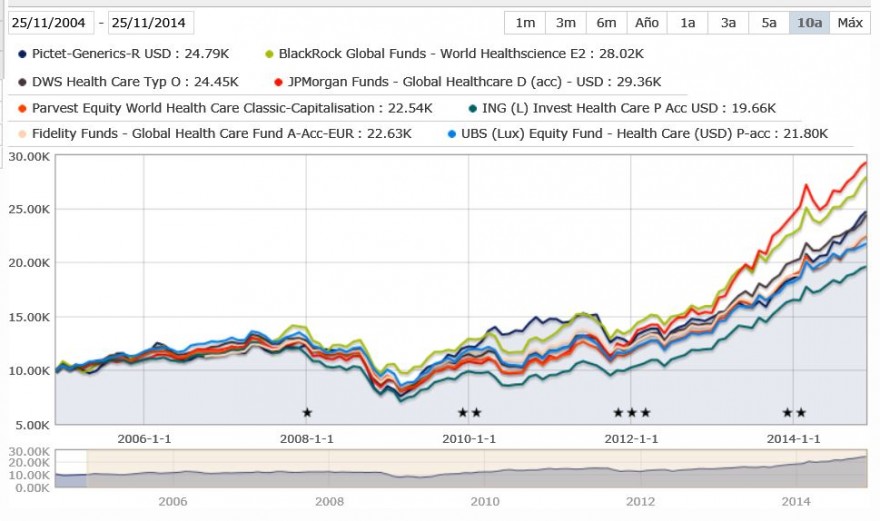Click the single star marker near 2008
This screenshot has width=880, height=521.
tap(307, 413)
